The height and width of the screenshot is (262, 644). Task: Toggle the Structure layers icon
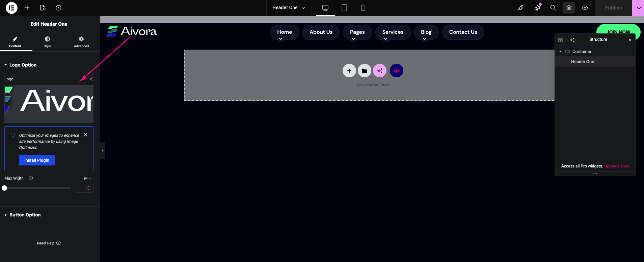(x=569, y=8)
